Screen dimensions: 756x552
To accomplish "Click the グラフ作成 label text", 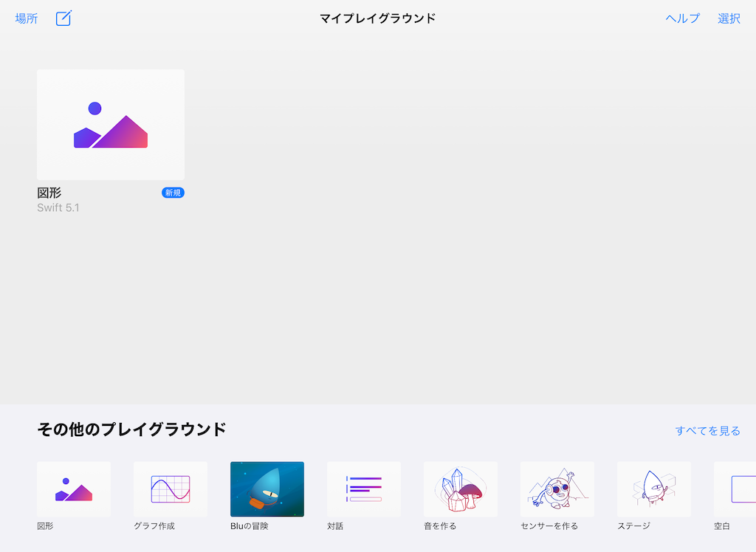I will click(x=154, y=526).
